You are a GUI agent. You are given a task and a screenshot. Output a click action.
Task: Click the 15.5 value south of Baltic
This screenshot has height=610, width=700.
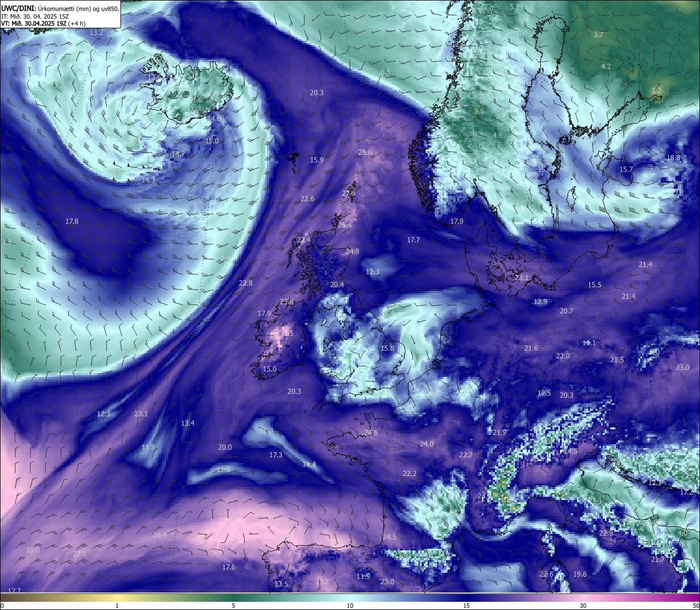(x=594, y=285)
